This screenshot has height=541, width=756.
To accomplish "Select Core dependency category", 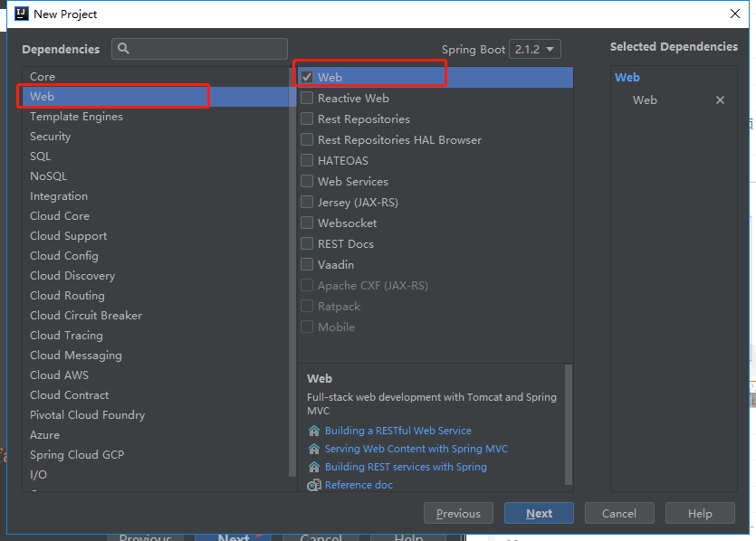I will 155,77.
